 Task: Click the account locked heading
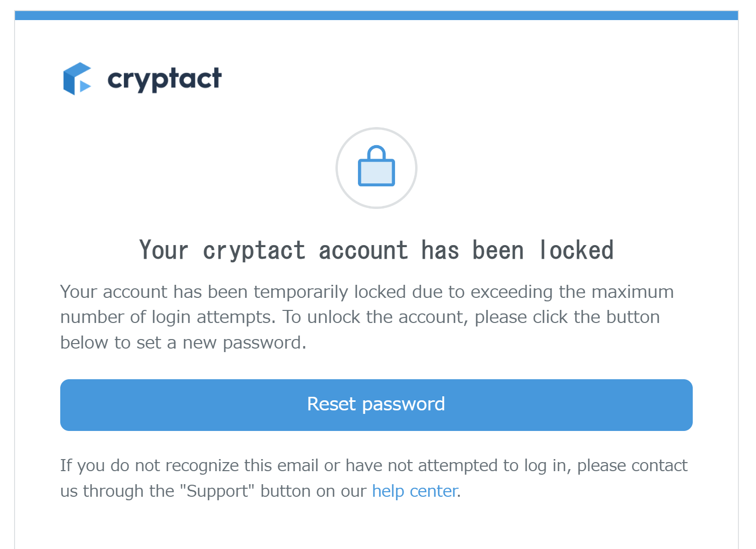point(376,250)
